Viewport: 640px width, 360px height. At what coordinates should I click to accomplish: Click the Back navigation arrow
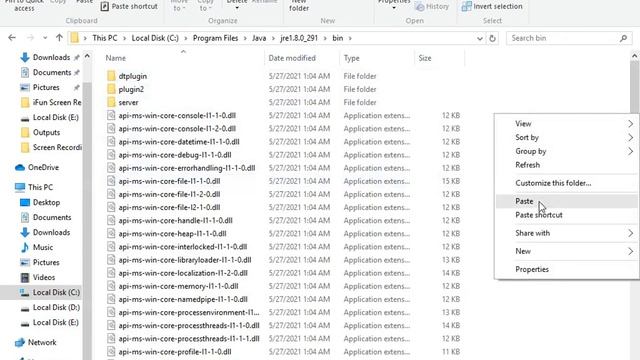click(12, 38)
